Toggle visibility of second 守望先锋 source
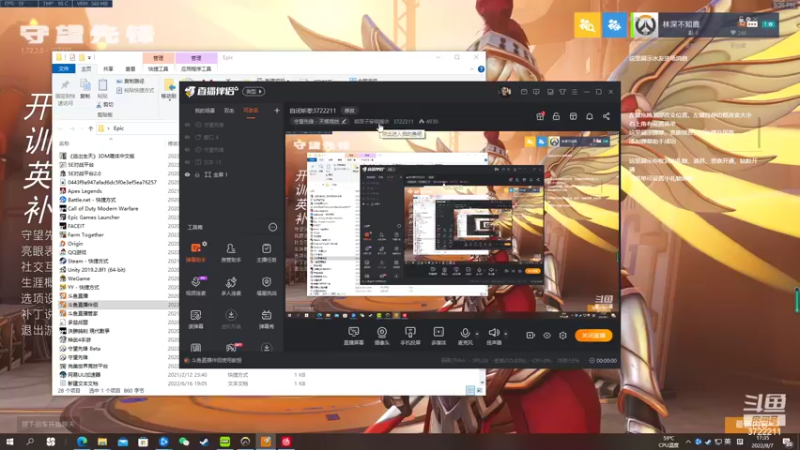The height and width of the screenshot is (450, 800). point(187,150)
